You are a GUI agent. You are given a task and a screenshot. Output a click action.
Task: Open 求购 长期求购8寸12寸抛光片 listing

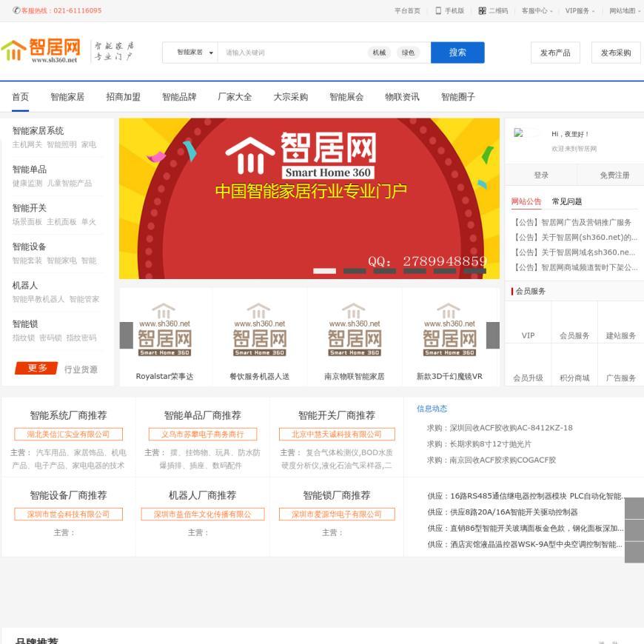[x=479, y=444]
